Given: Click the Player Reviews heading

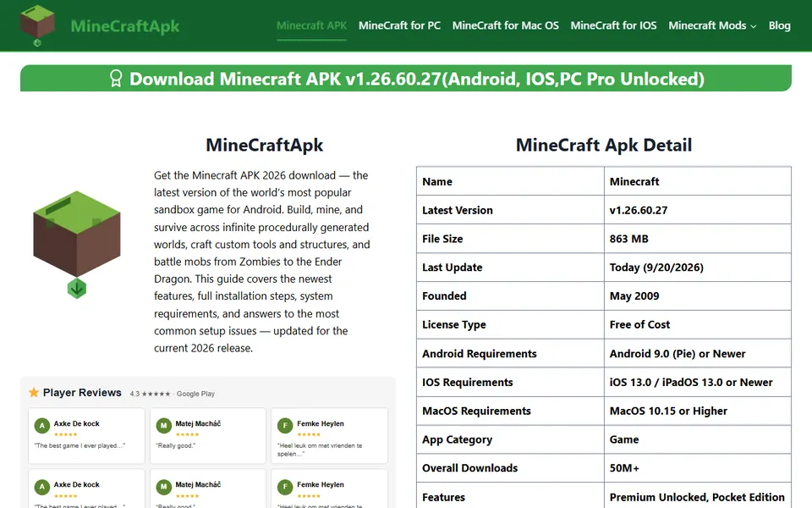Looking at the screenshot, I should pos(82,392).
